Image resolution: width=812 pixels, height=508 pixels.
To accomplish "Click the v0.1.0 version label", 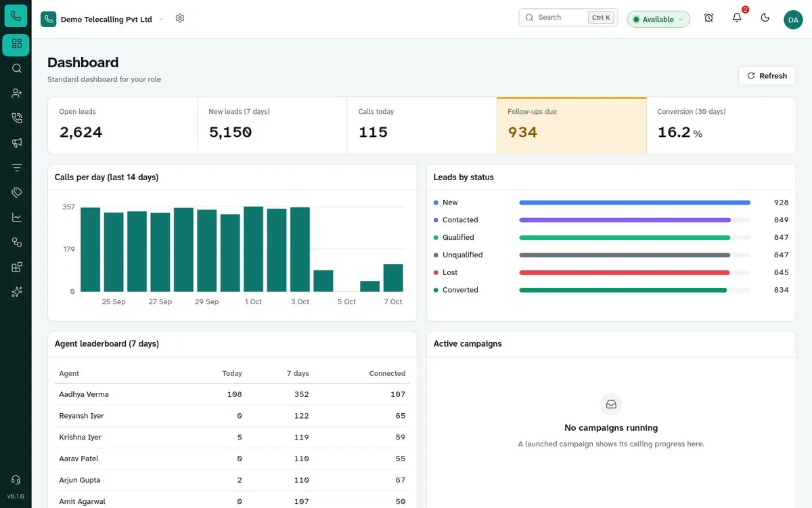I will pos(16,496).
